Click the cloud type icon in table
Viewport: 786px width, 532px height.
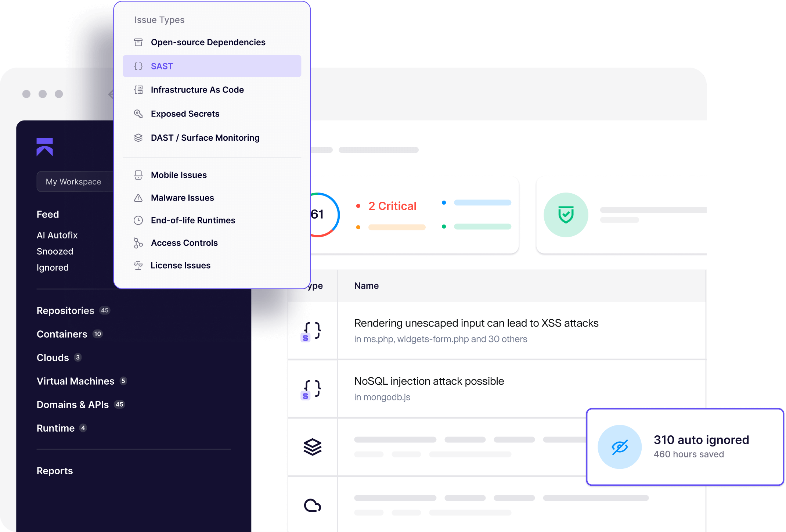[x=312, y=506]
